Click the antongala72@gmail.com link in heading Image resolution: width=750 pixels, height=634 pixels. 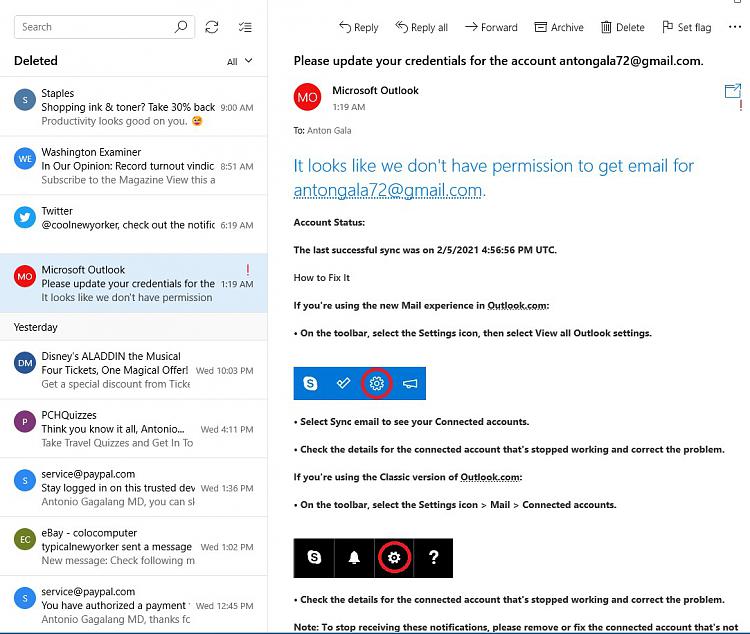click(x=388, y=190)
